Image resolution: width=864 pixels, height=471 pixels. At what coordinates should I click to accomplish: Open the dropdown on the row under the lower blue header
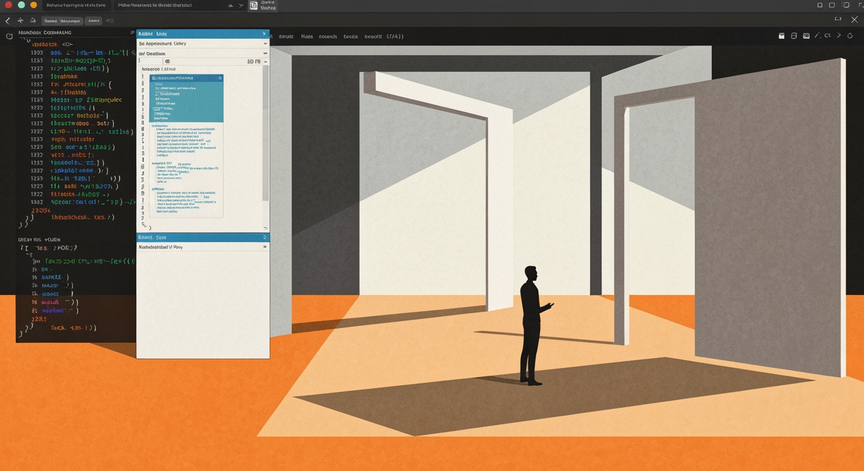pyautogui.click(x=265, y=247)
